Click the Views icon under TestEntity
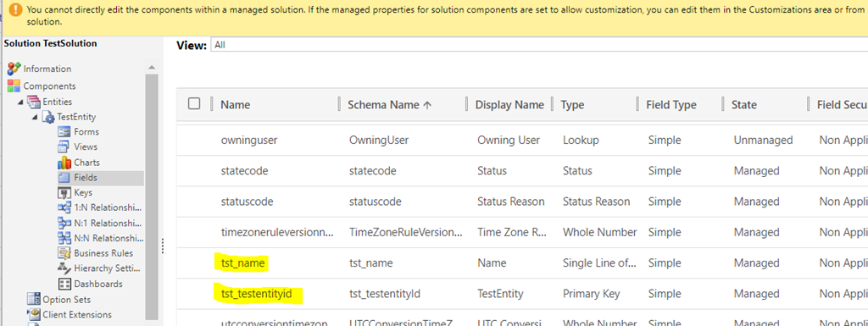The image size is (868, 326). pyautogui.click(x=64, y=147)
